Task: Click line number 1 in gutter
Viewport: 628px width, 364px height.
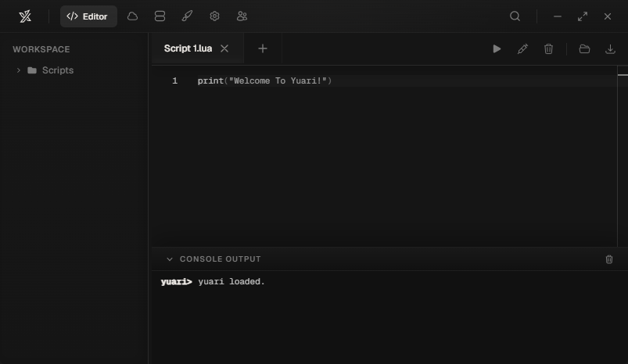Action: click(x=174, y=80)
